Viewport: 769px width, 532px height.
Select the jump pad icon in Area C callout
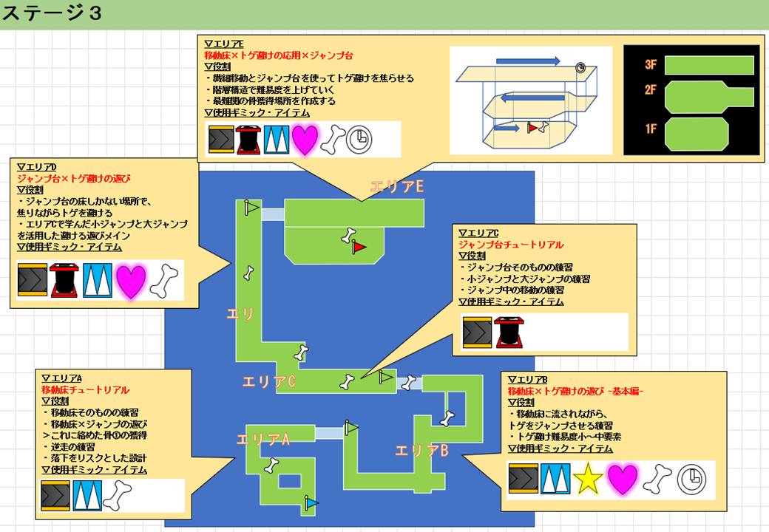tap(507, 332)
